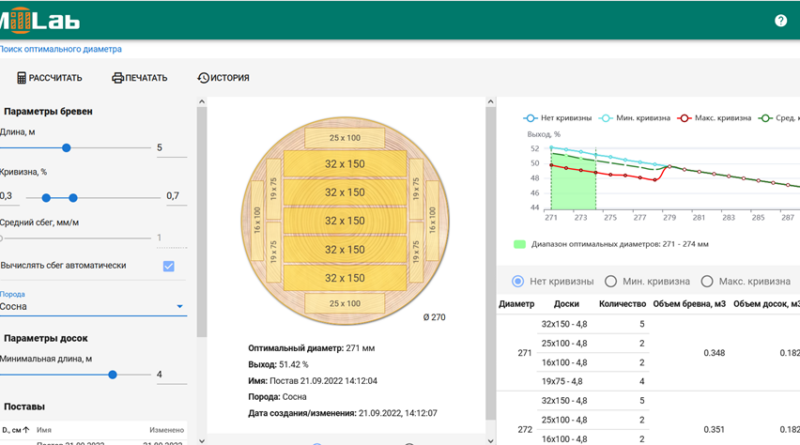Image resolution: width=800 pixels, height=445 pixels.
Task: Click the right 16 x 100 board in diagram
Action: click(x=432, y=220)
